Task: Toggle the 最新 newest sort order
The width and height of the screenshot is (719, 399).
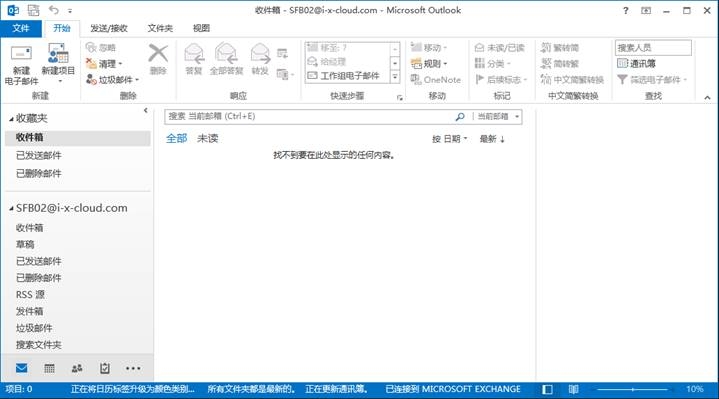Action: pyautogui.click(x=492, y=139)
